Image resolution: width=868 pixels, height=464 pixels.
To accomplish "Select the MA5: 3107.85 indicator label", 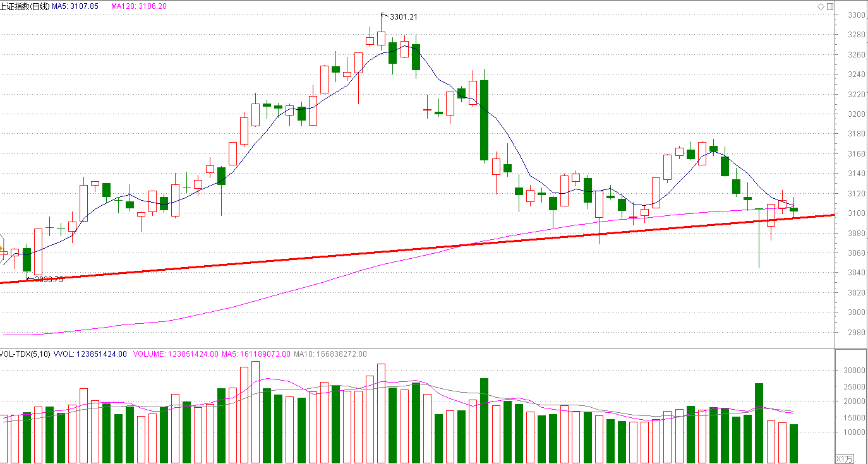I will pyautogui.click(x=75, y=6).
